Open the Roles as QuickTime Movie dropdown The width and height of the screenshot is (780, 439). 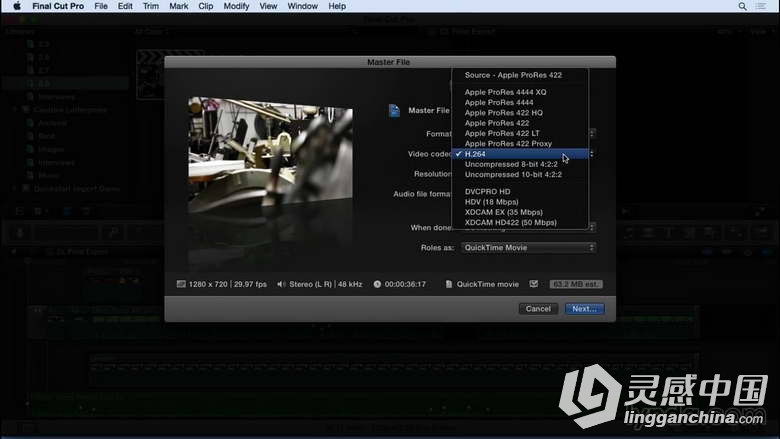pyautogui.click(x=528, y=248)
